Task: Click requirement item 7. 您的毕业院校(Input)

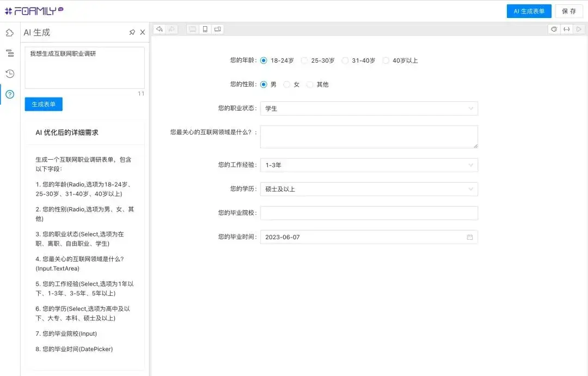Action: point(66,333)
